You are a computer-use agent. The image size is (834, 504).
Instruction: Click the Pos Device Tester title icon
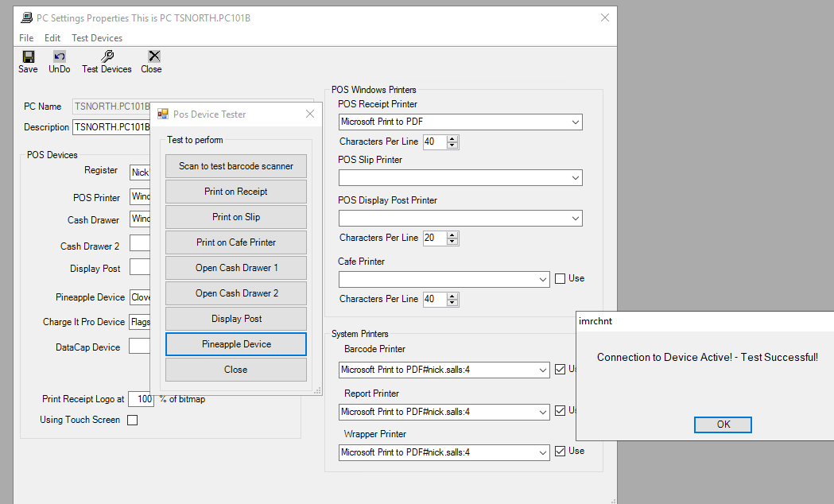pos(163,114)
